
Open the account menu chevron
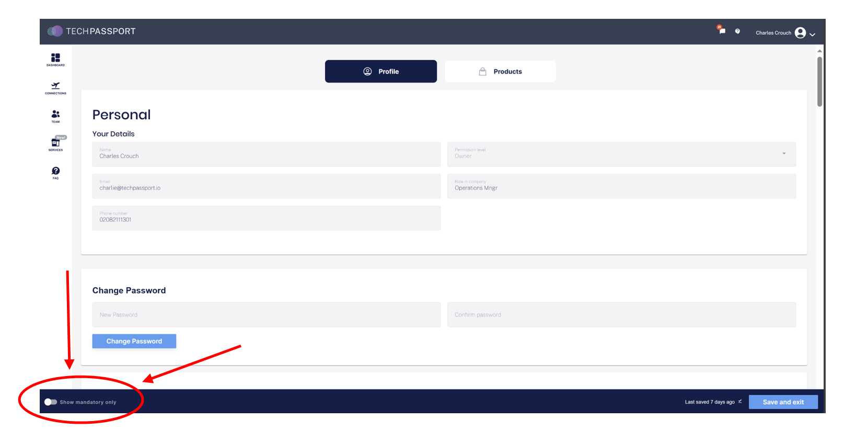[x=812, y=35]
